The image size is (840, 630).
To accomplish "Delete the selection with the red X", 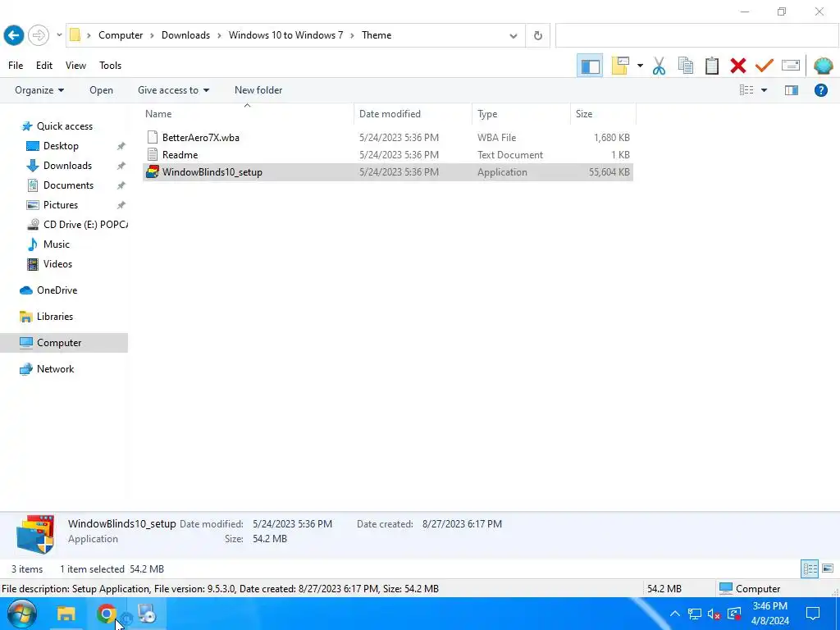I will (737, 66).
